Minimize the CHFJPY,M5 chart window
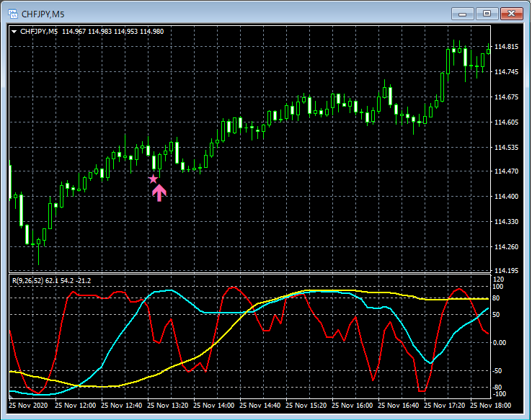 point(462,13)
